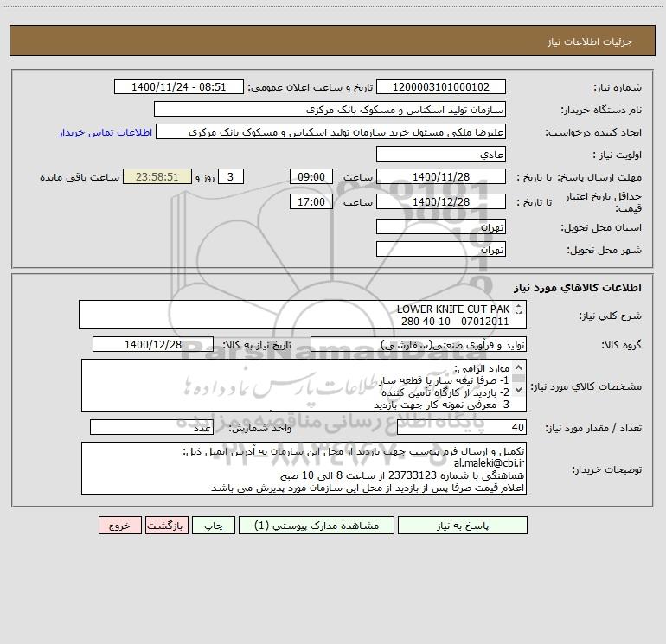Click the 'گروه کالا' field
Screen dimensions: 666x644
pyautogui.click(x=419, y=344)
